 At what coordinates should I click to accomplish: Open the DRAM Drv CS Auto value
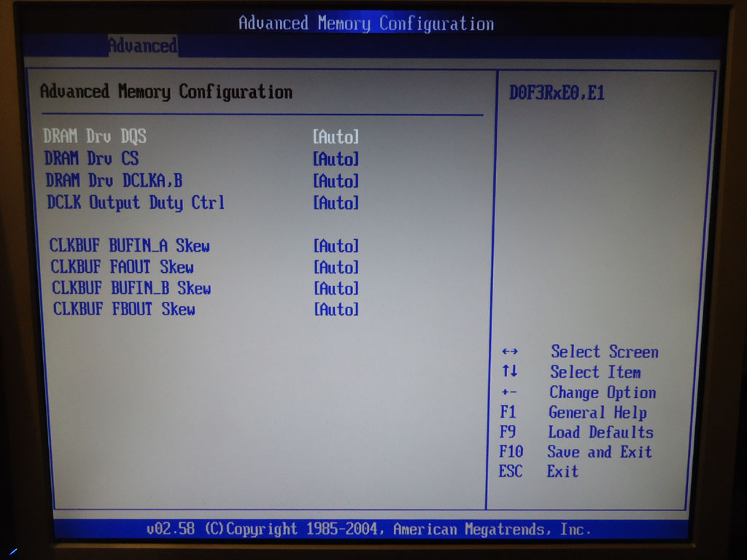pyautogui.click(x=336, y=159)
